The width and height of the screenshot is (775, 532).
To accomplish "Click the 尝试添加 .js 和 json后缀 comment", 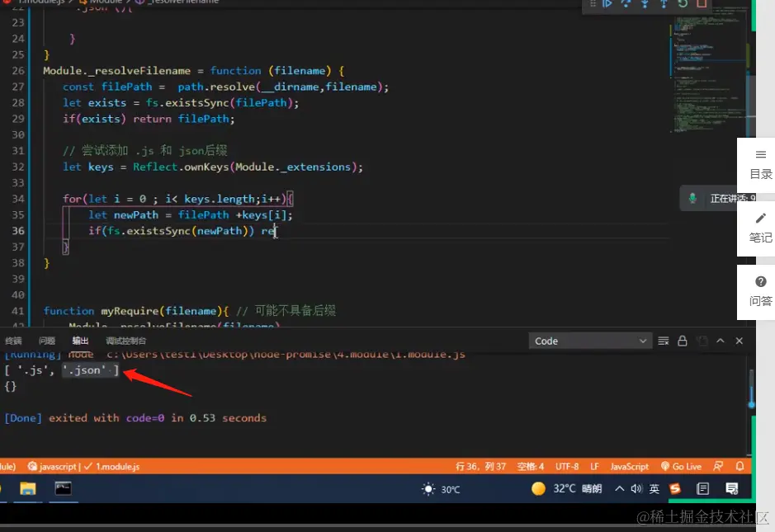I will [x=144, y=151].
